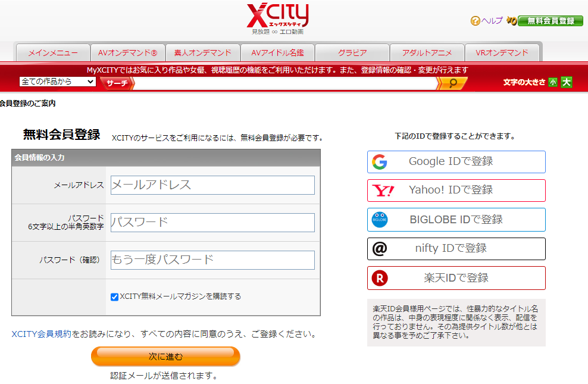Uncheck the XCITY無料メールマガジン subscription checkbox
This screenshot has width=588, height=384.
(x=115, y=296)
